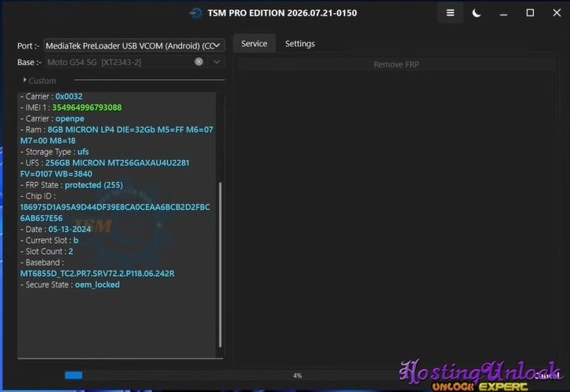Click the Cancel button
This screenshot has height=392, width=570.
546,376
